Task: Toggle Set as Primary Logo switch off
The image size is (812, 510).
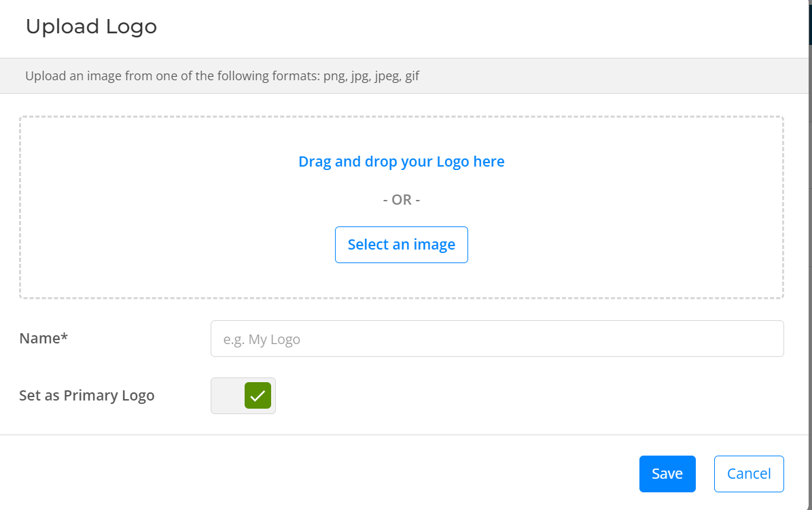Action: pyautogui.click(x=243, y=396)
